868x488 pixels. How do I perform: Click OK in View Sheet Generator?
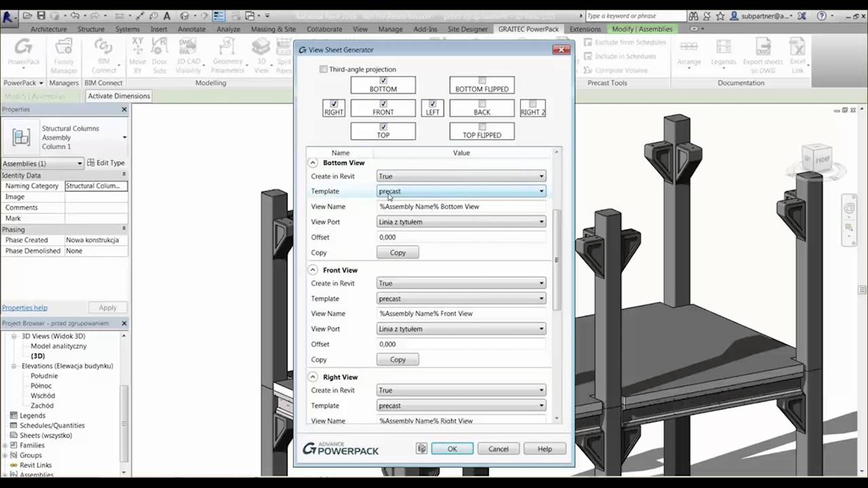[452, 449]
